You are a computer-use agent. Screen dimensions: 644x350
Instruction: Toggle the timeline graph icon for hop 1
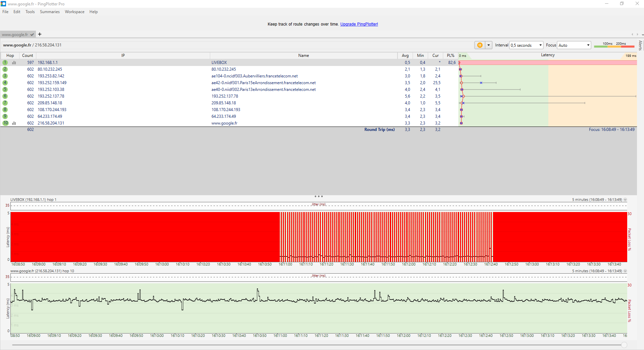pos(14,63)
